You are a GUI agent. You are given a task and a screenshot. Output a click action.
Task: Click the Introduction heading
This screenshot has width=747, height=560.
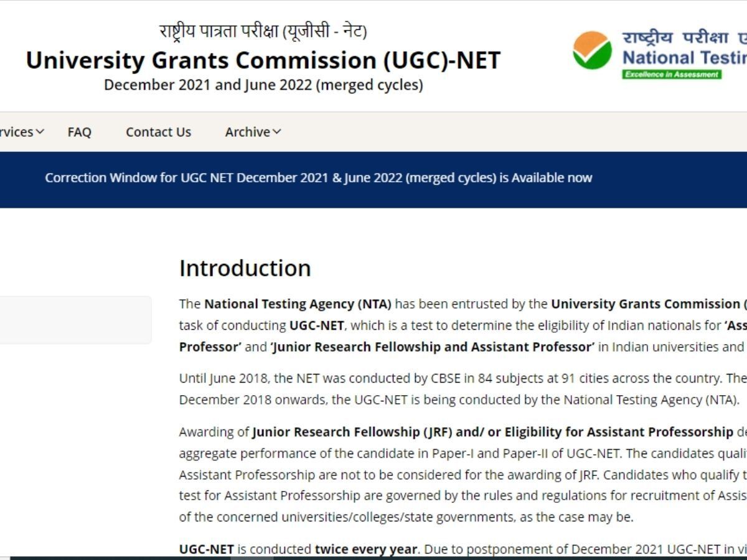click(245, 268)
